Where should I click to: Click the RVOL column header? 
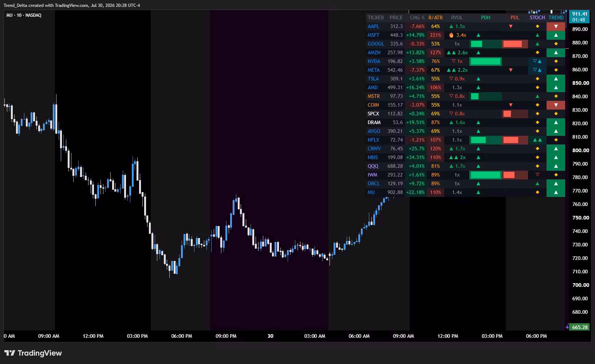pos(457,17)
